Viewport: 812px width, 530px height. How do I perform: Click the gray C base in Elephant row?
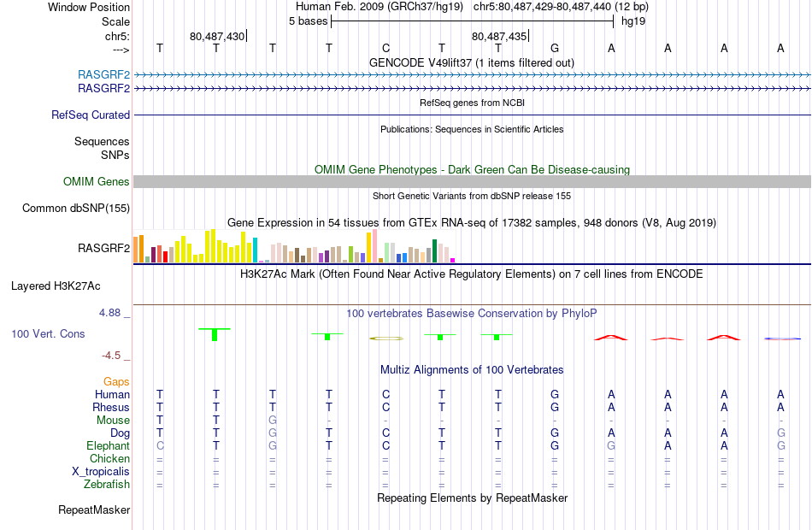pos(160,445)
